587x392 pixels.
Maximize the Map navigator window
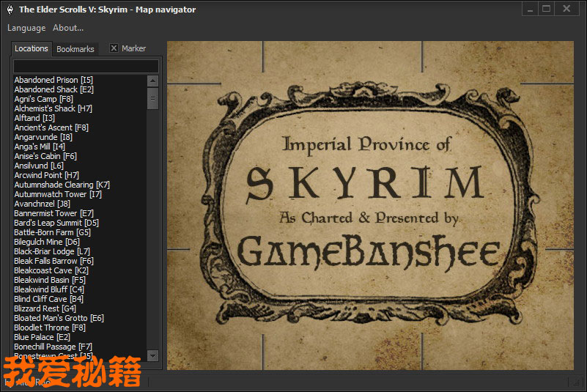[546, 9]
